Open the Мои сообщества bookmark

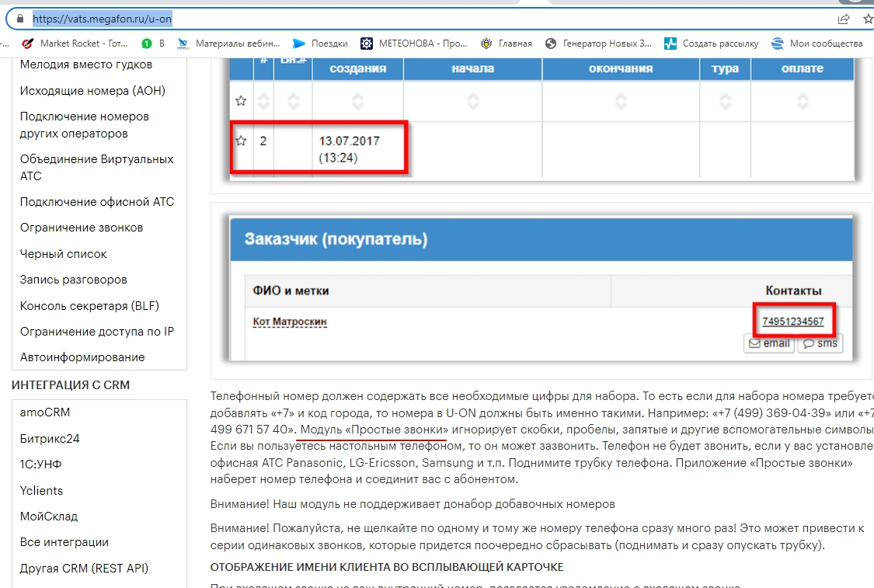click(817, 43)
